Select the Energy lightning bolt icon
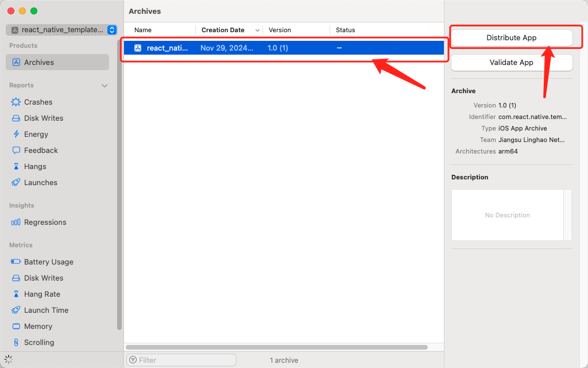Screen dimensions: 588x368 [x=16, y=134]
